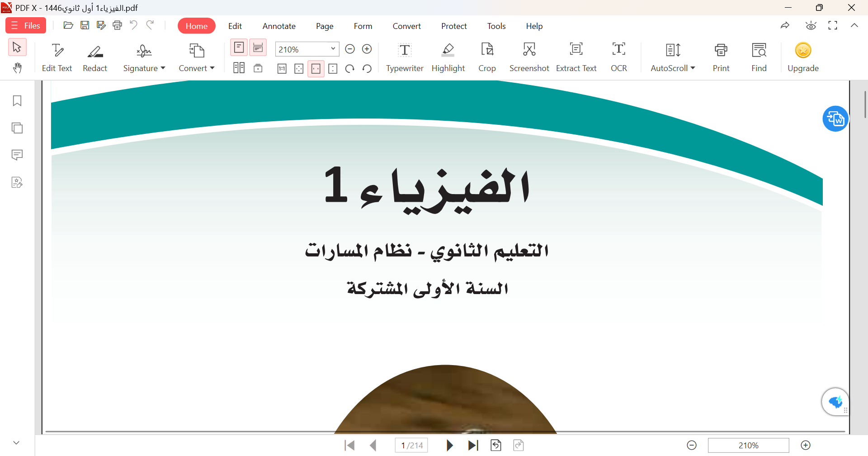
Task: Click inside the page number field
Action: point(411,445)
